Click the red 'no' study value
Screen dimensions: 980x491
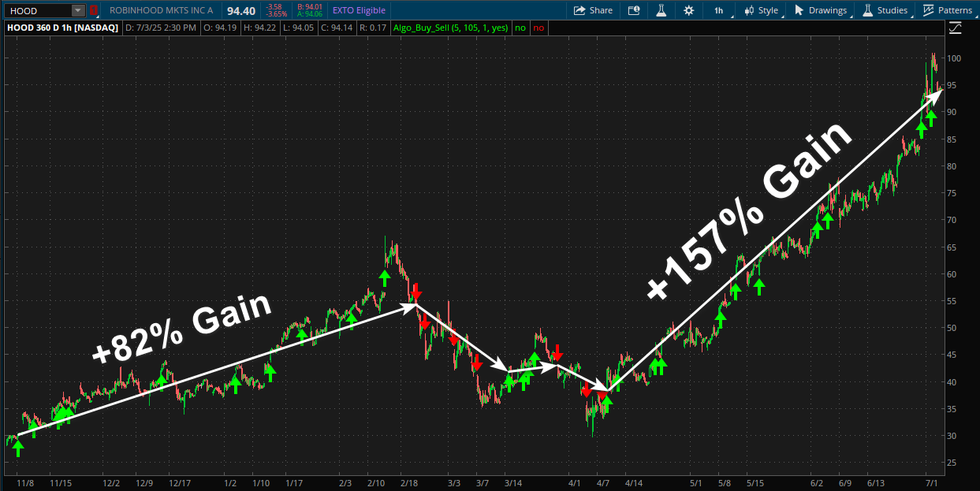pyautogui.click(x=538, y=28)
